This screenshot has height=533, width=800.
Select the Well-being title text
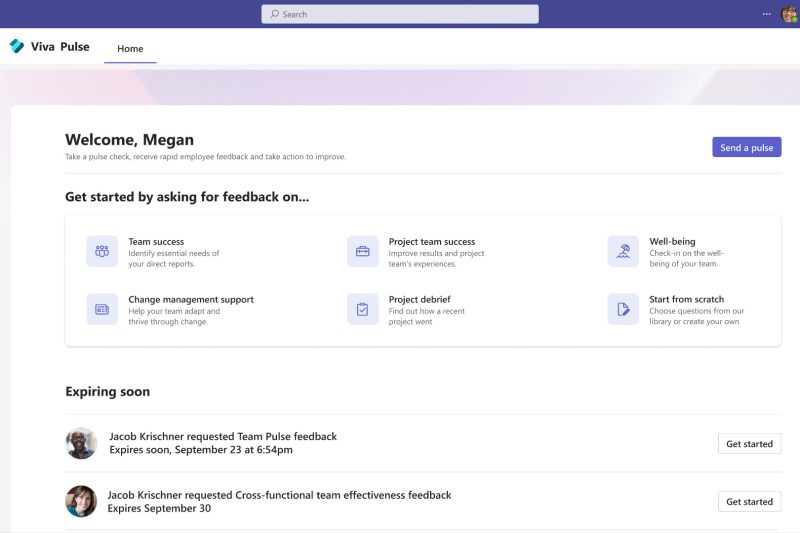click(x=672, y=242)
